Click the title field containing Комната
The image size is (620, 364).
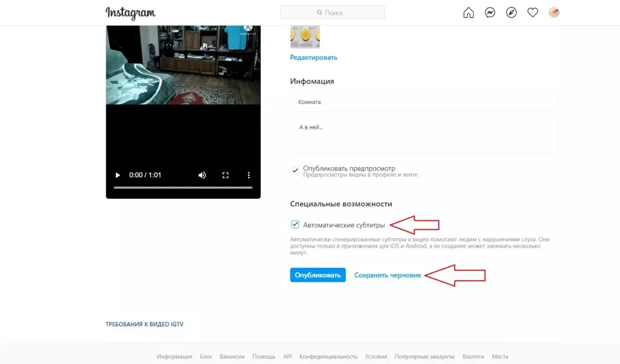tap(424, 102)
